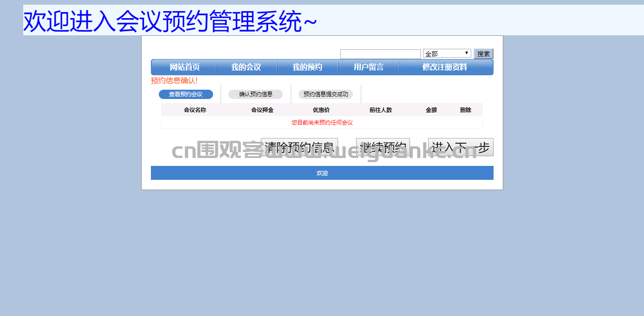Open 我的预约 navigation item
The width and height of the screenshot is (644, 316).
[307, 67]
